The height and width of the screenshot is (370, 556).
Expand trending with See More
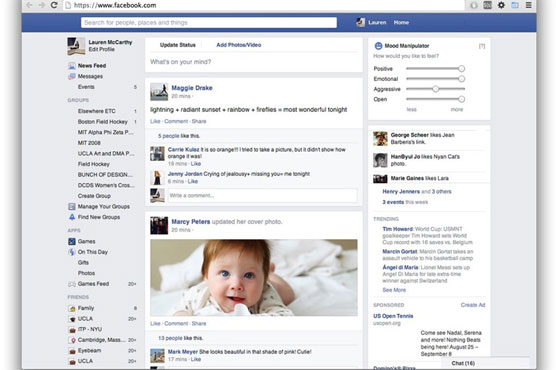[394, 290]
